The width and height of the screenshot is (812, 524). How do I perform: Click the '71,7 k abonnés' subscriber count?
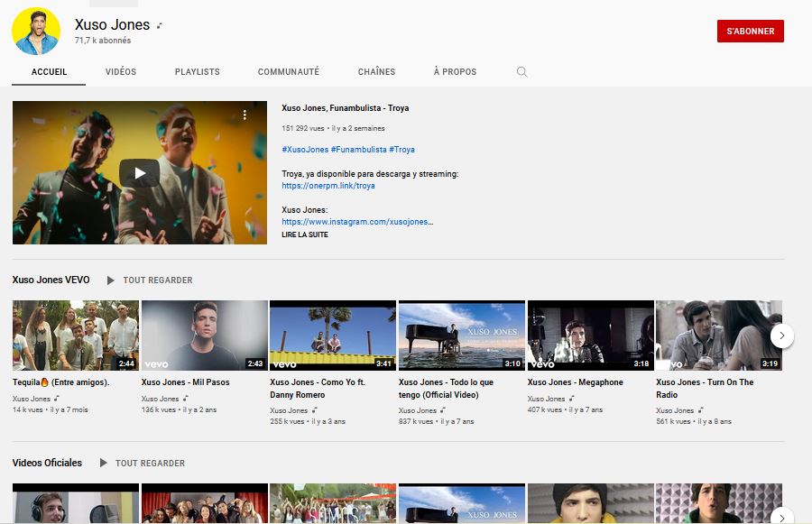click(x=103, y=41)
